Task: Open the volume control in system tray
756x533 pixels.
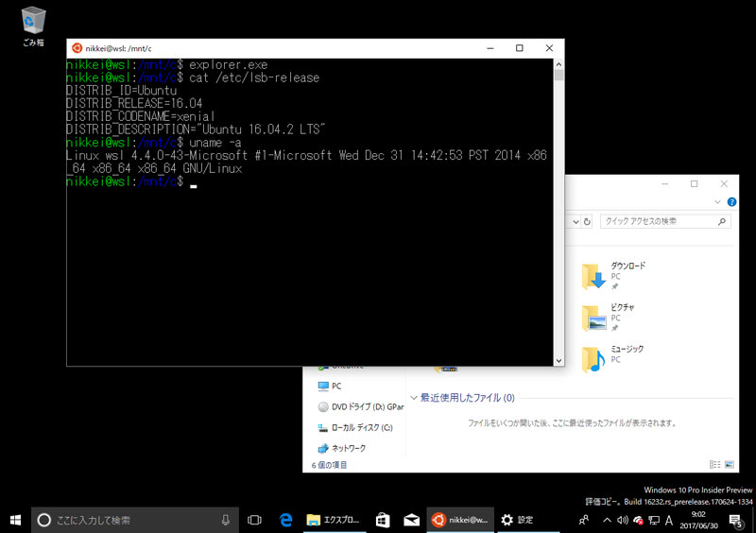Action: coord(623,520)
